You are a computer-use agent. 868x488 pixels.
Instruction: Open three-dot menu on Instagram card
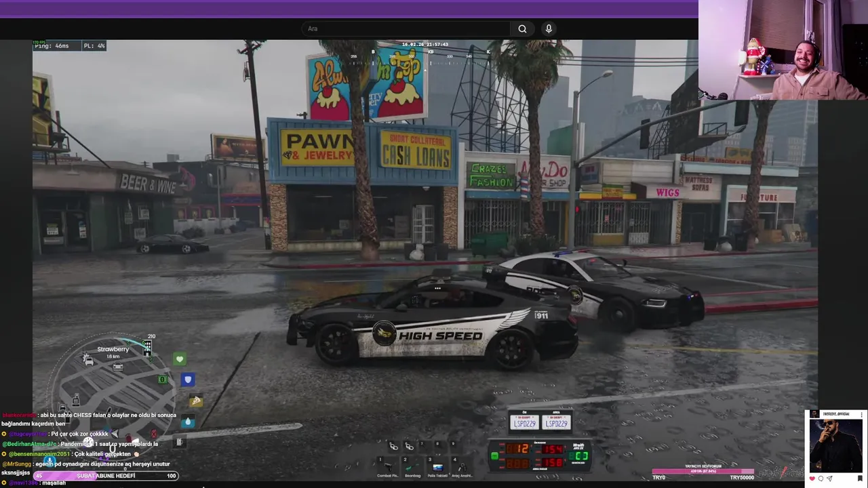861,414
